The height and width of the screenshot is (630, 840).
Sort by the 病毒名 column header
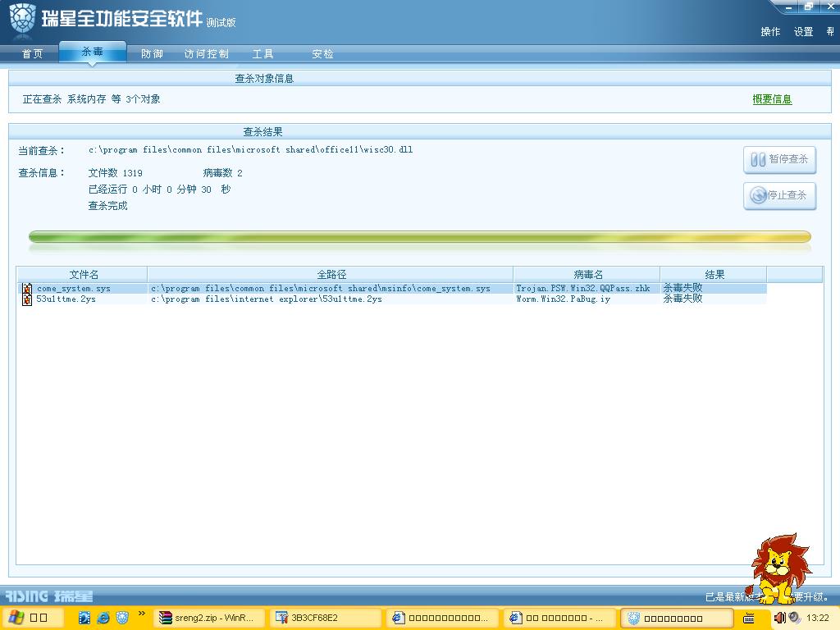[x=587, y=274]
